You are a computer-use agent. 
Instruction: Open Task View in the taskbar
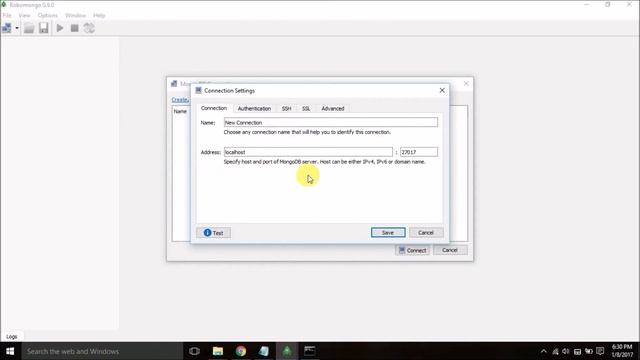coord(194,351)
